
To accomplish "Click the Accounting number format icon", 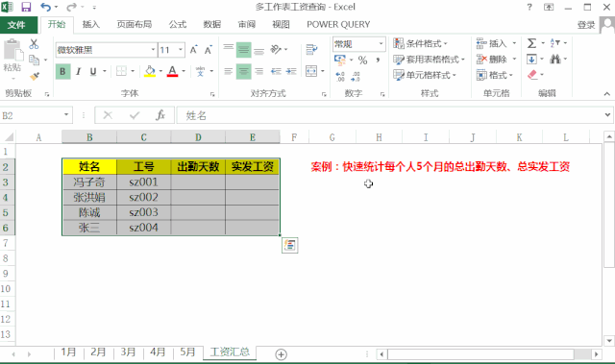I will click(x=339, y=60).
